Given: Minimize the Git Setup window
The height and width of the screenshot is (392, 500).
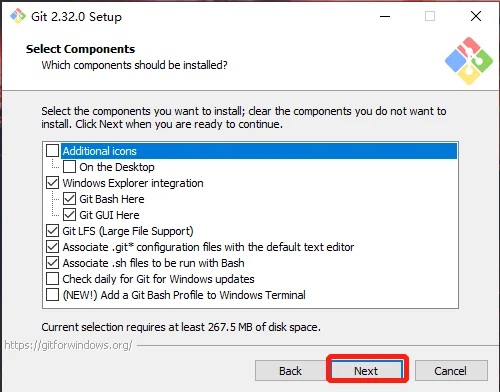Looking at the screenshot, I should (x=385, y=16).
